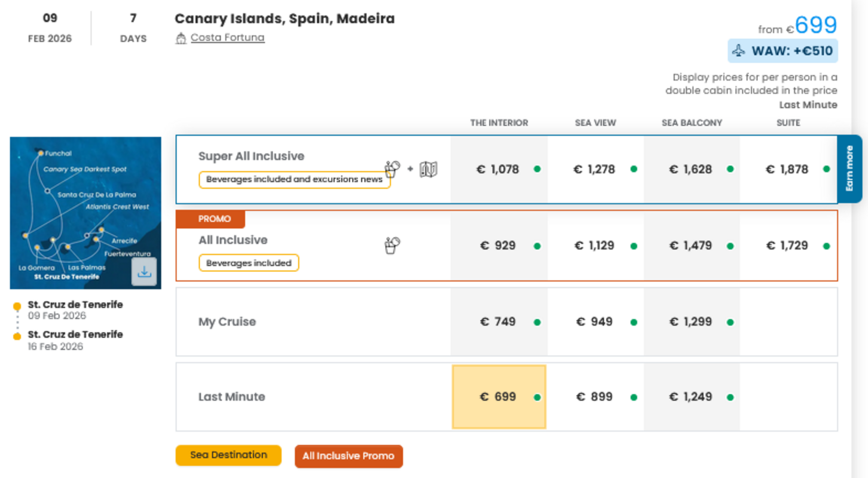Click the WAW flight surcharge badge
This screenshot has width=868, height=478.
tap(783, 51)
